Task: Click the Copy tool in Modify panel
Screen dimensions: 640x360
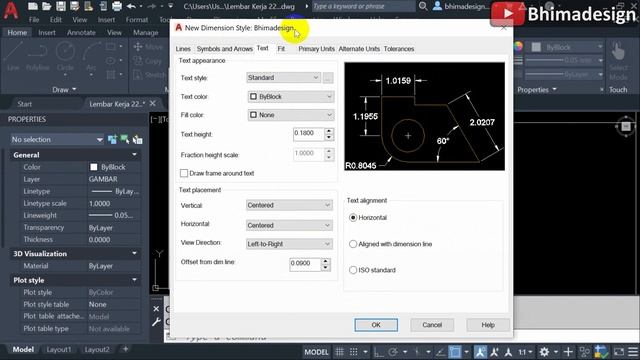Action: point(148,61)
